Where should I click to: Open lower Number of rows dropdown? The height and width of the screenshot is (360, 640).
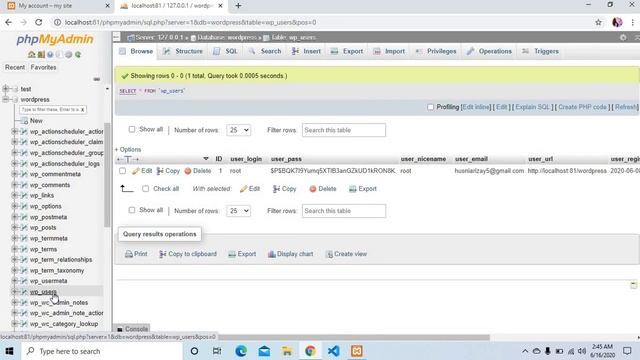tap(238, 211)
